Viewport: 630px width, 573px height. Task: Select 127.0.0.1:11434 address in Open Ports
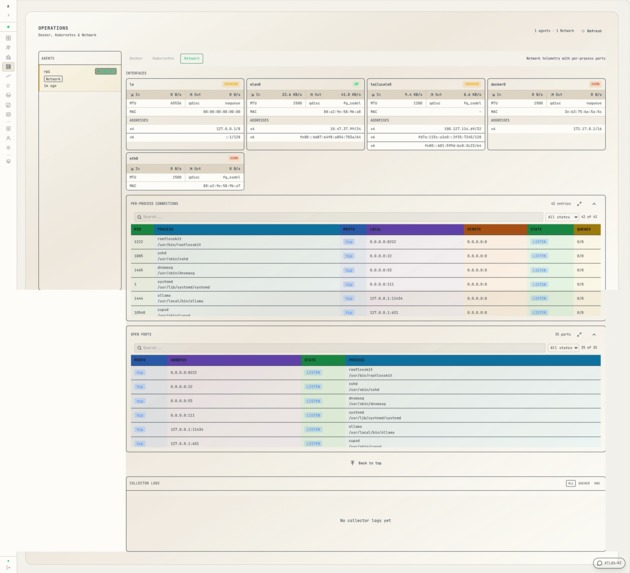[x=187, y=430]
